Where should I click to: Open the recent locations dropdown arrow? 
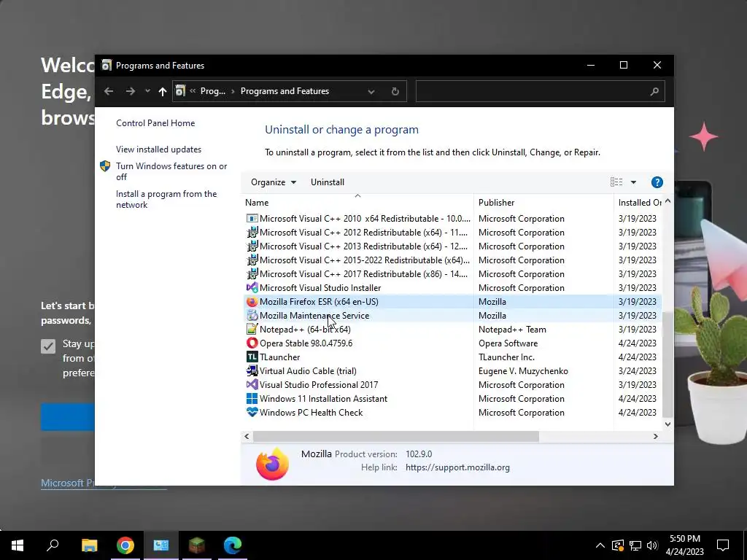coord(147,91)
